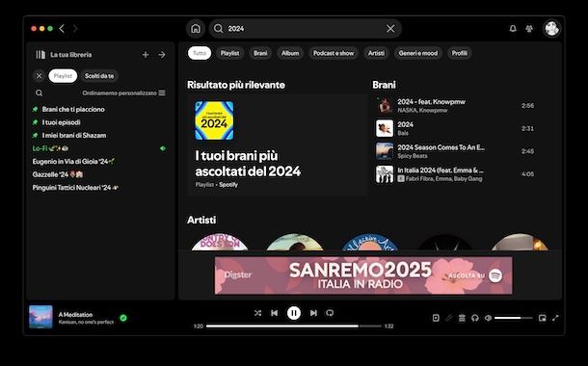This screenshot has width=588, height=366.
Task: Open the Sanremo 2025 Italia in Radio banner
Action: coord(363,275)
